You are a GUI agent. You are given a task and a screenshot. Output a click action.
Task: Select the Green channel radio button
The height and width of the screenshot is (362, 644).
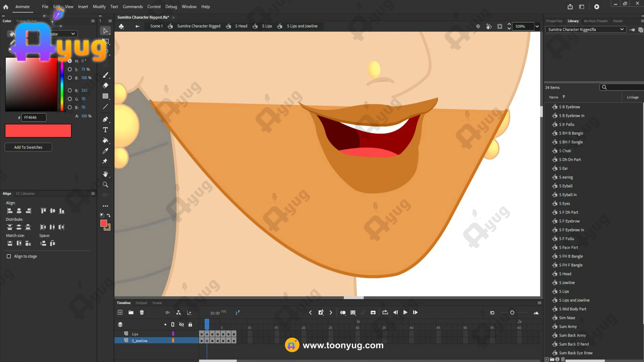pyautogui.click(x=70, y=99)
